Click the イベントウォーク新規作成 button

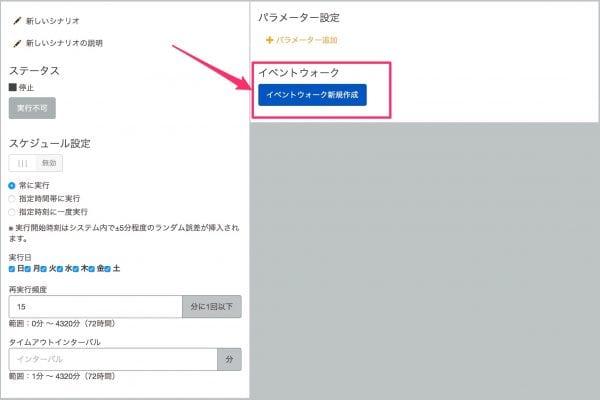pyautogui.click(x=312, y=95)
